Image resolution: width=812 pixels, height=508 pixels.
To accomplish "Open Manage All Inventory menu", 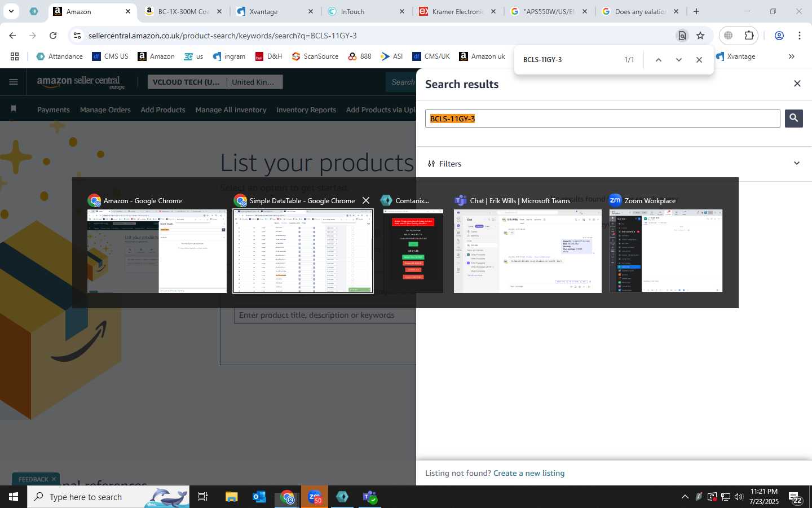I will (x=231, y=110).
